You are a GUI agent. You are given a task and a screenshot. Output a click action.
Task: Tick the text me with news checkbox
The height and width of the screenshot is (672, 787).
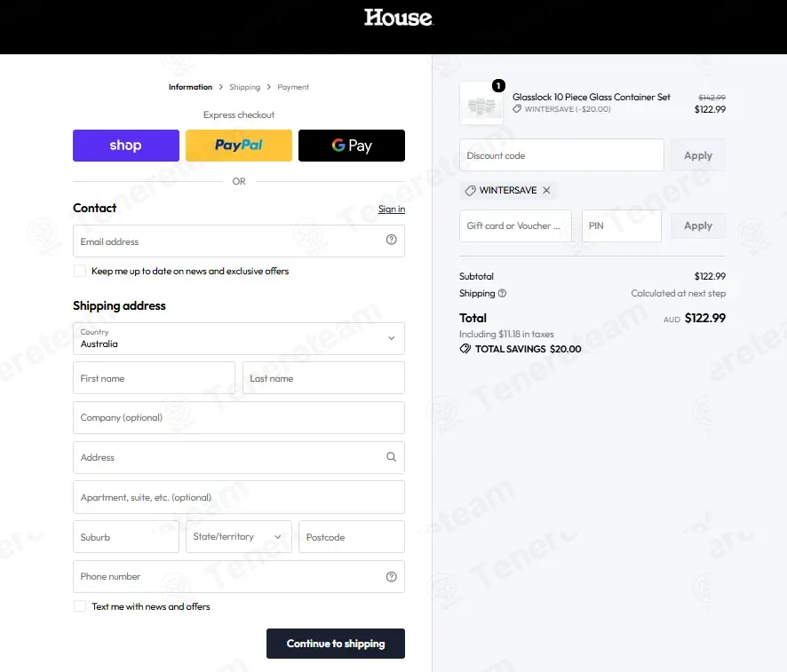click(80, 606)
